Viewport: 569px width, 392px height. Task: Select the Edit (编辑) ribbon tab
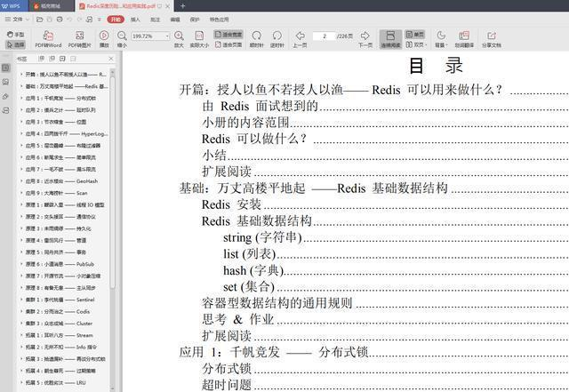tap(175, 20)
